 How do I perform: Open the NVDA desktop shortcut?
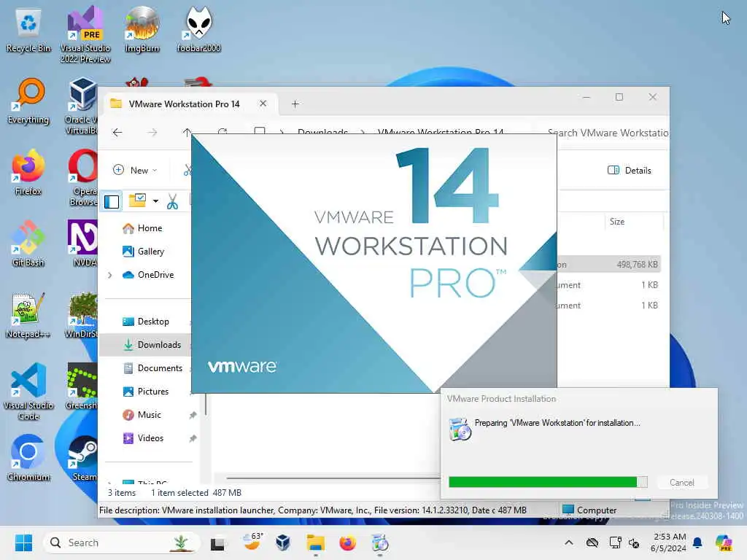(x=83, y=244)
